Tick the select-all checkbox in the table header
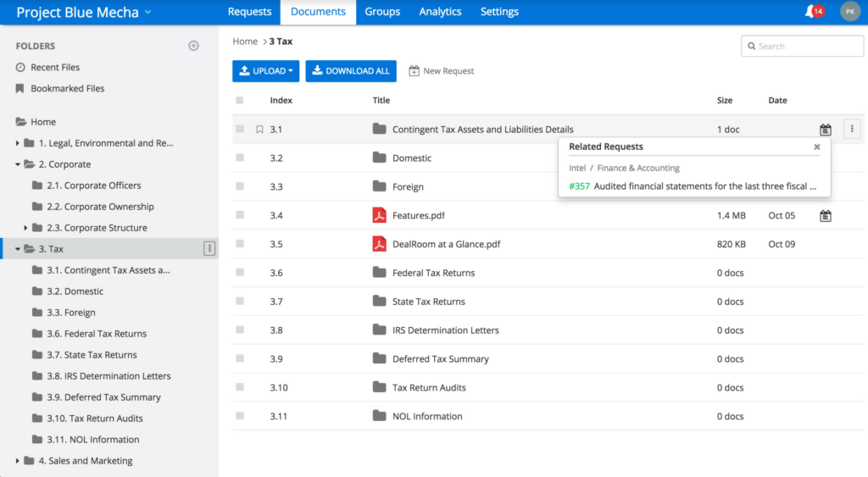The width and height of the screenshot is (868, 477). (240, 100)
